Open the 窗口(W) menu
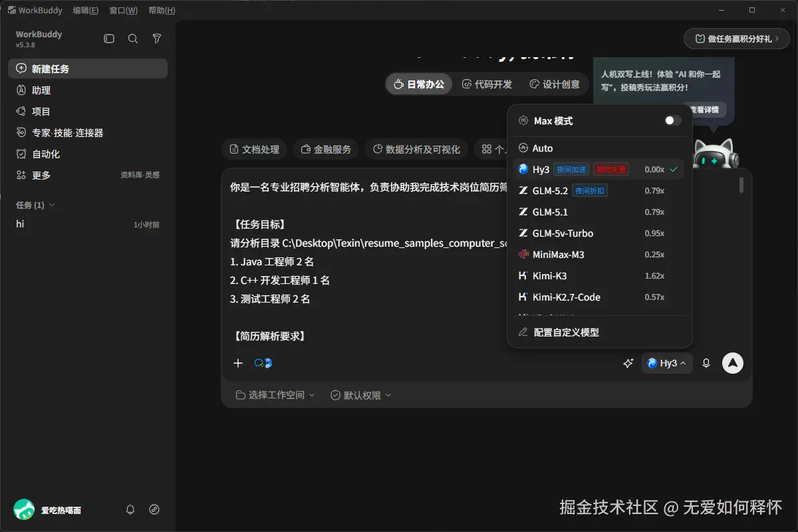 [x=124, y=10]
